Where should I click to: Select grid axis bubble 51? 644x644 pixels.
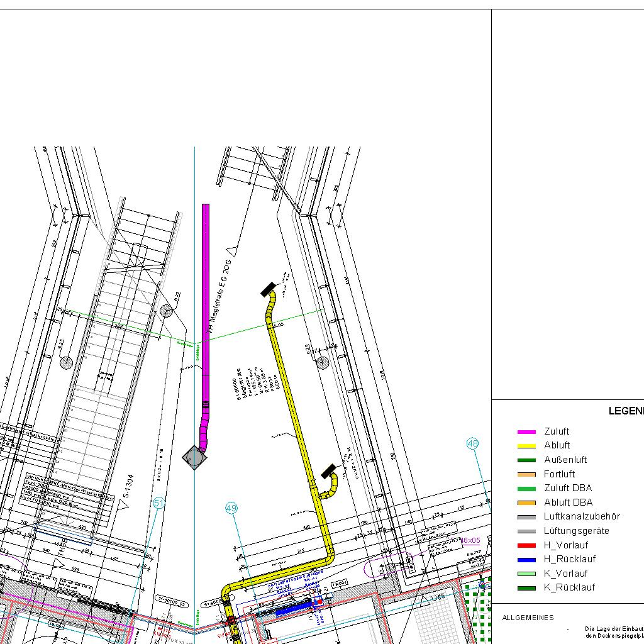point(159,503)
